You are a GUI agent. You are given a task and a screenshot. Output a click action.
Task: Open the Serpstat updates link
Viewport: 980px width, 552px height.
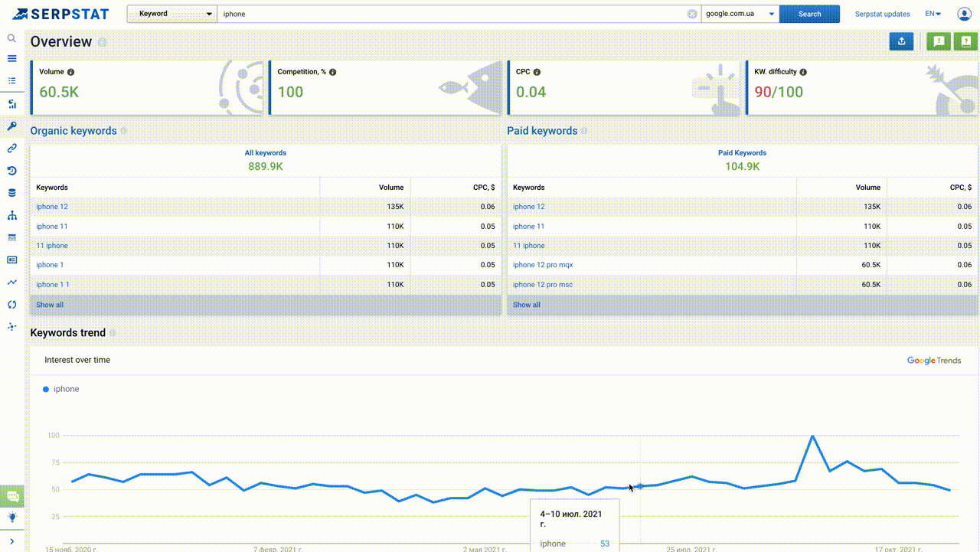882,14
